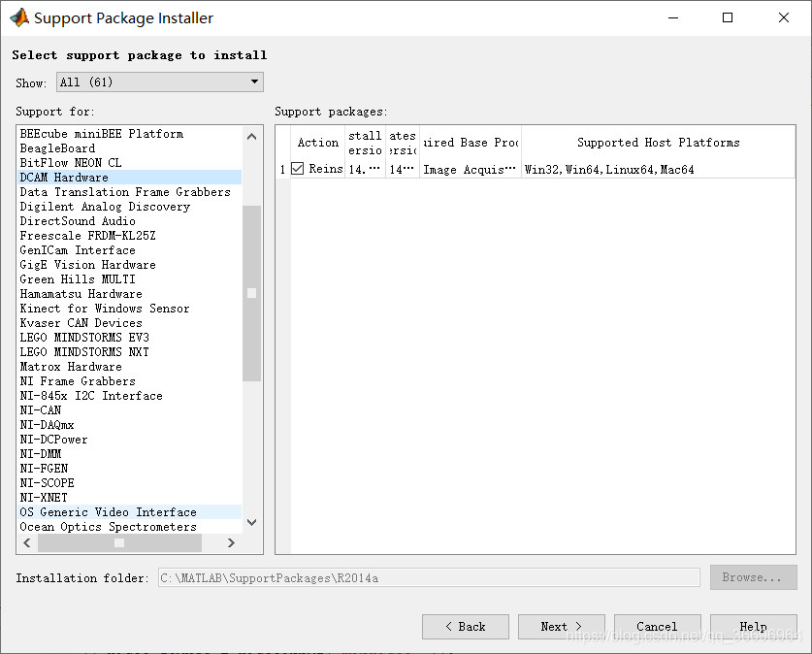Select Kinect for Windows Sensor
The width and height of the screenshot is (812, 654).
pos(129,309)
